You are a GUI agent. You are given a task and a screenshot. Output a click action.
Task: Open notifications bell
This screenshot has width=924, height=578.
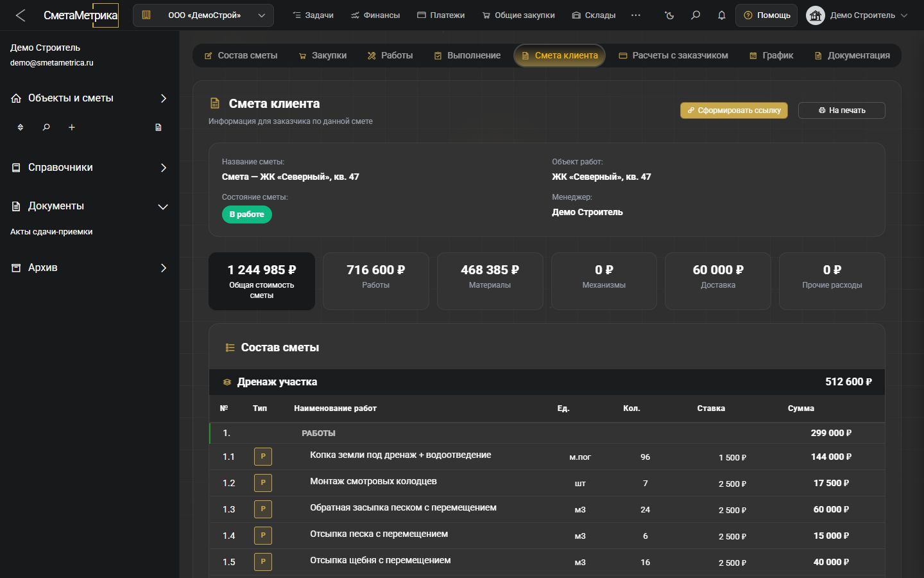[722, 15]
